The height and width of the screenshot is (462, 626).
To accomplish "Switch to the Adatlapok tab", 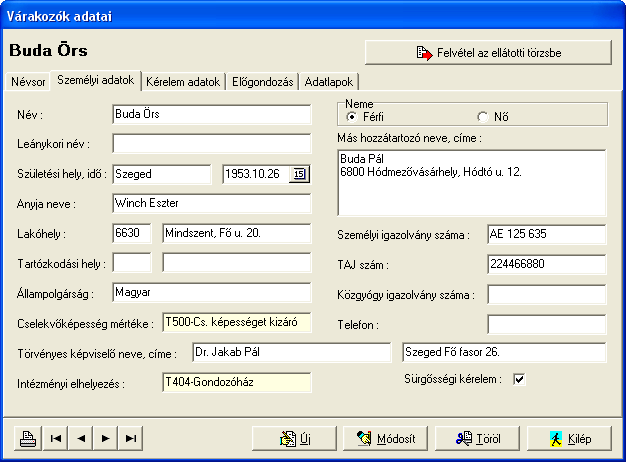I will [329, 81].
